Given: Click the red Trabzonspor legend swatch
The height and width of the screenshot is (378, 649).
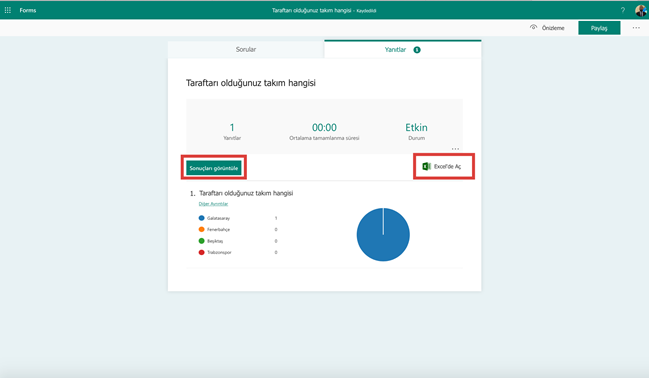Looking at the screenshot, I should [x=202, y=252].
